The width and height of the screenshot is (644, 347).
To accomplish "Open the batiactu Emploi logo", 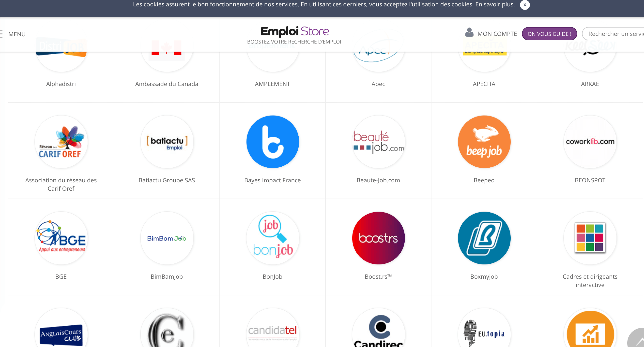I will [x=167, y=142].
